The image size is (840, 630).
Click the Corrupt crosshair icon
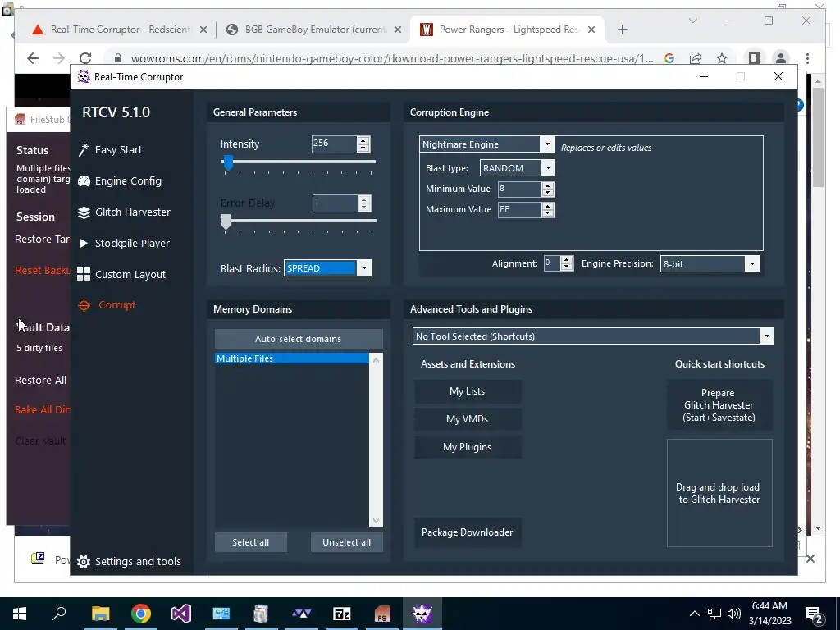pos(84,305)
